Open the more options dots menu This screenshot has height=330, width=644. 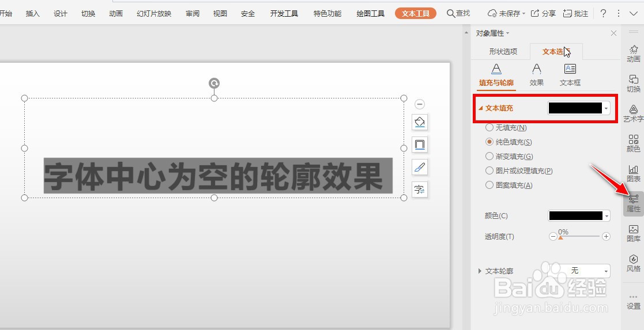(619, 14)
